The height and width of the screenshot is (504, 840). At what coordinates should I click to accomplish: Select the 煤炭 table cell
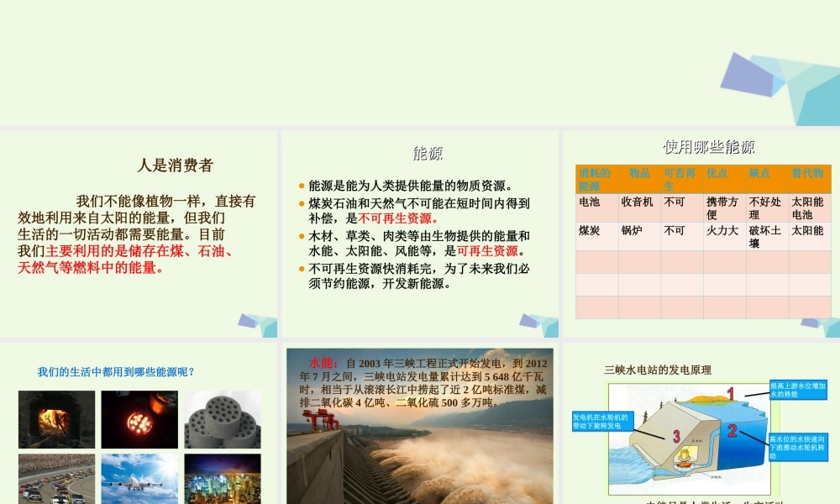point(596,237)
